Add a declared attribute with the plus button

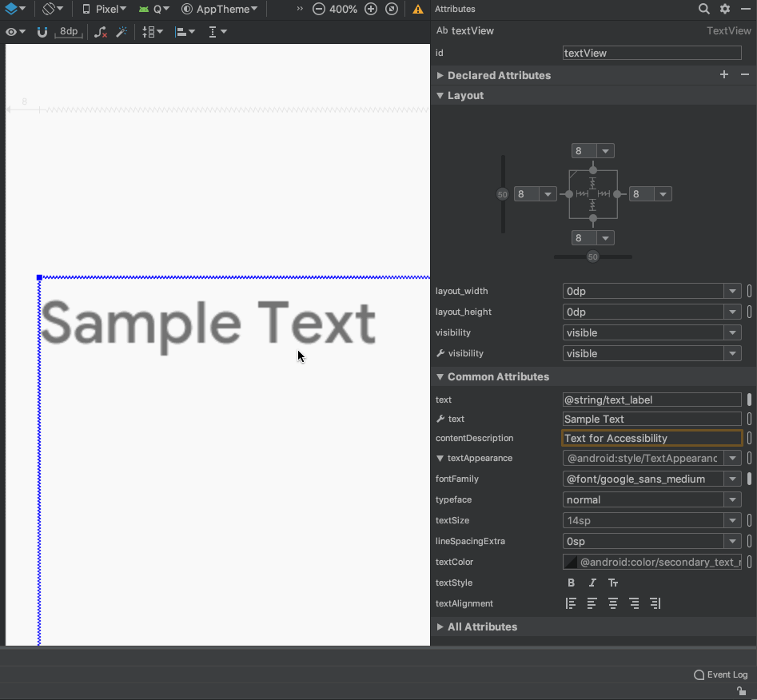(724, 74)
